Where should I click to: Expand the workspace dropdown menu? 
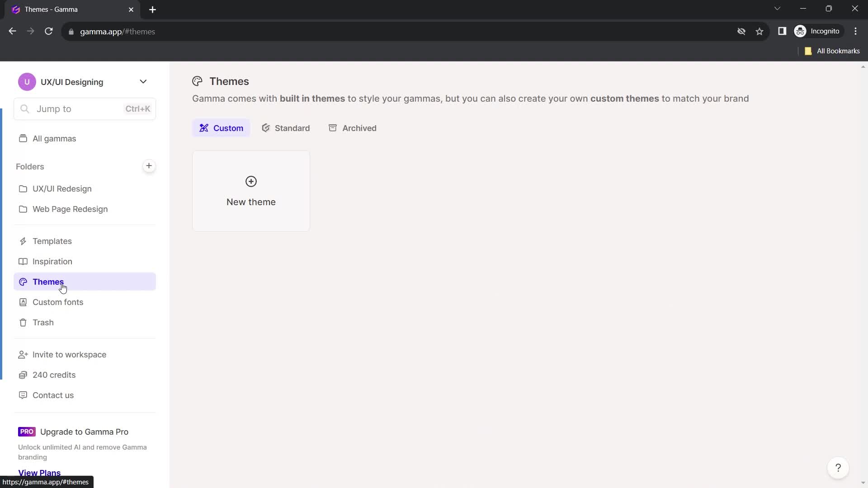tap(143, 82)
